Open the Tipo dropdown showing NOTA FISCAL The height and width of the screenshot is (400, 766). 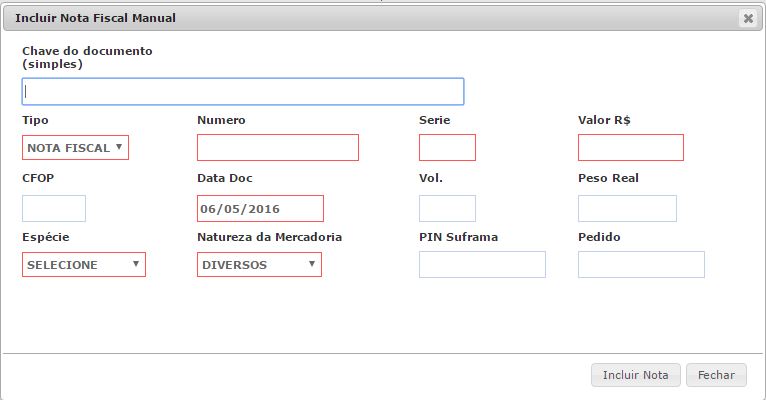click(x=75, y=147)
